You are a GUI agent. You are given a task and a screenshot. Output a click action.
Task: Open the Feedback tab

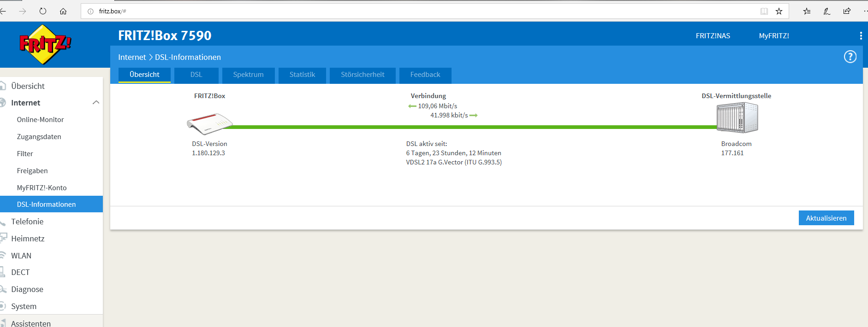(x=425, y=75)
